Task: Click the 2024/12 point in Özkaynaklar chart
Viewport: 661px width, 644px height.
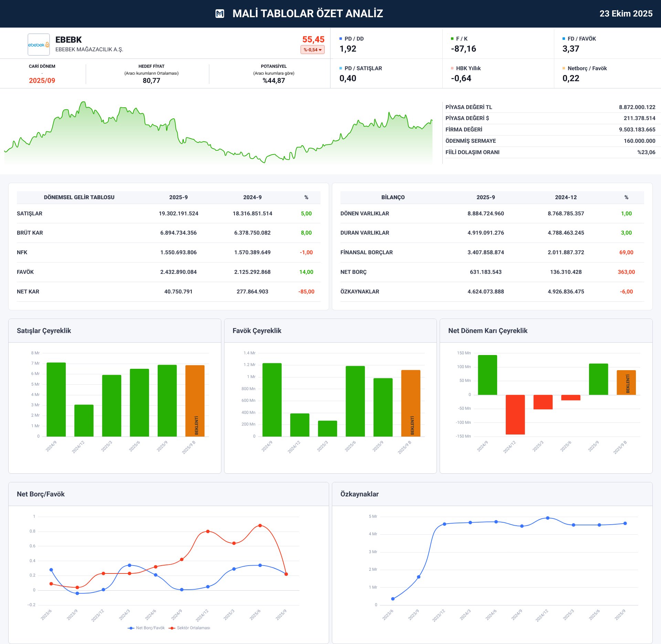Action: pyautogui.click(x=548, y=518)
